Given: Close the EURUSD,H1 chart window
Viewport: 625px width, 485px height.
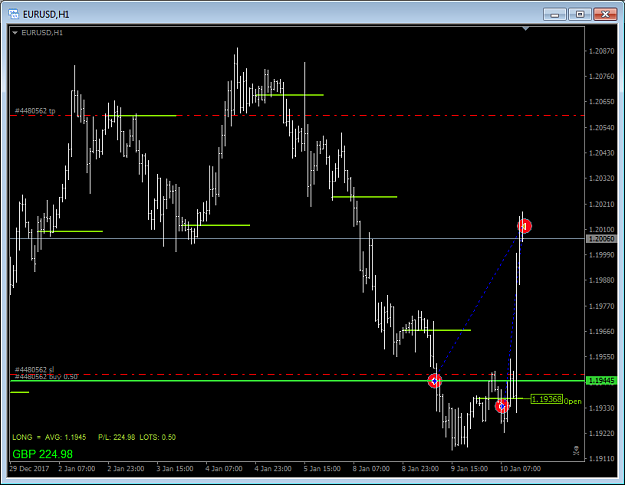Looking at the screenshot, I should 605,14.
